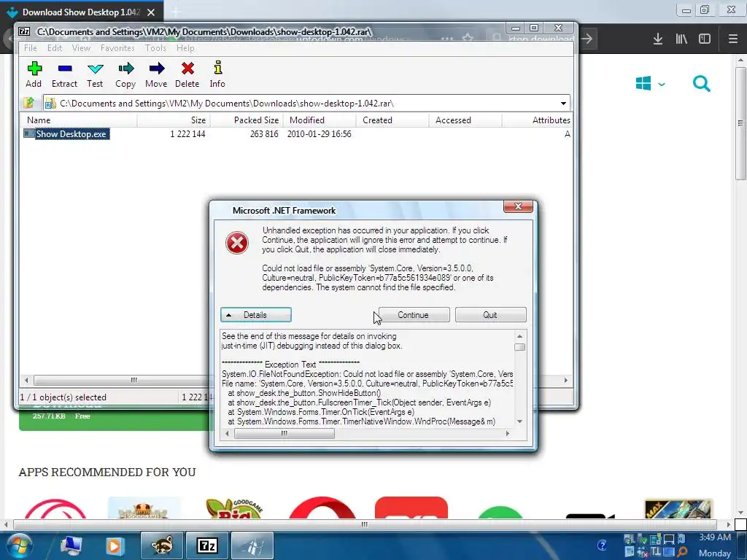Sort by Attributes column header
The image size is (747, 560).
[538, 120]
